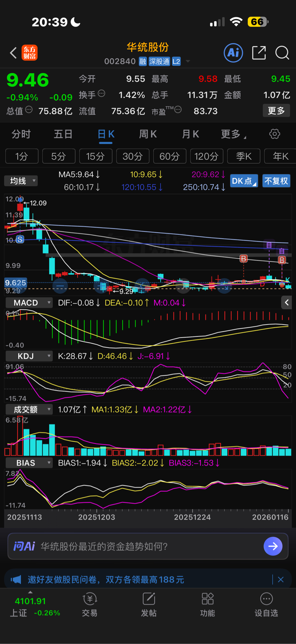The image size is (296, 644).
Task: Open 不复权 adjustment selector
Action: tap(276, 181)
